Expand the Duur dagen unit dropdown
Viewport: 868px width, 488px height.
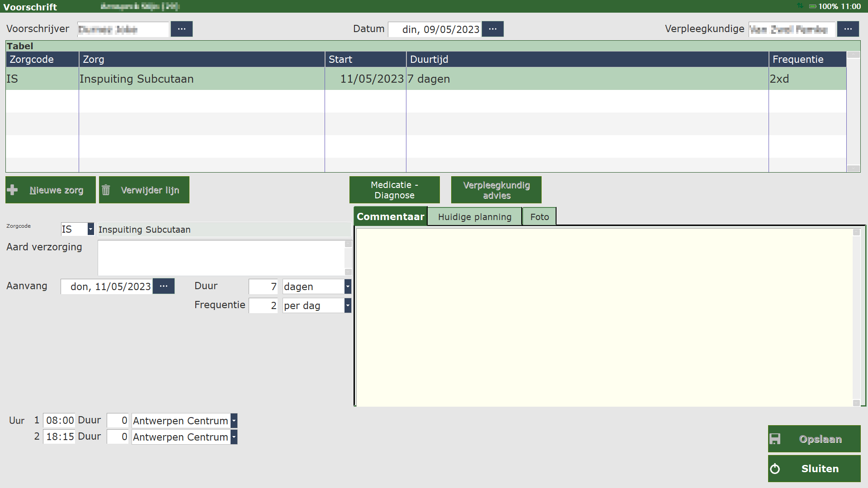point(348,286)
